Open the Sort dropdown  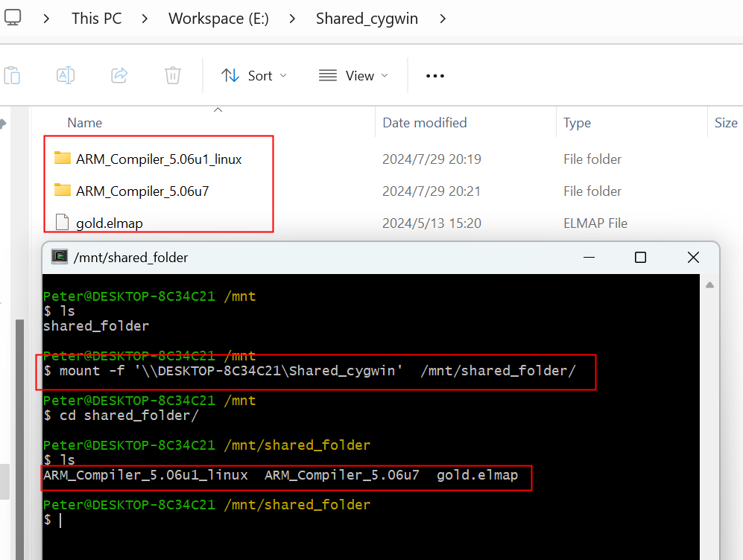coord(254,76)
